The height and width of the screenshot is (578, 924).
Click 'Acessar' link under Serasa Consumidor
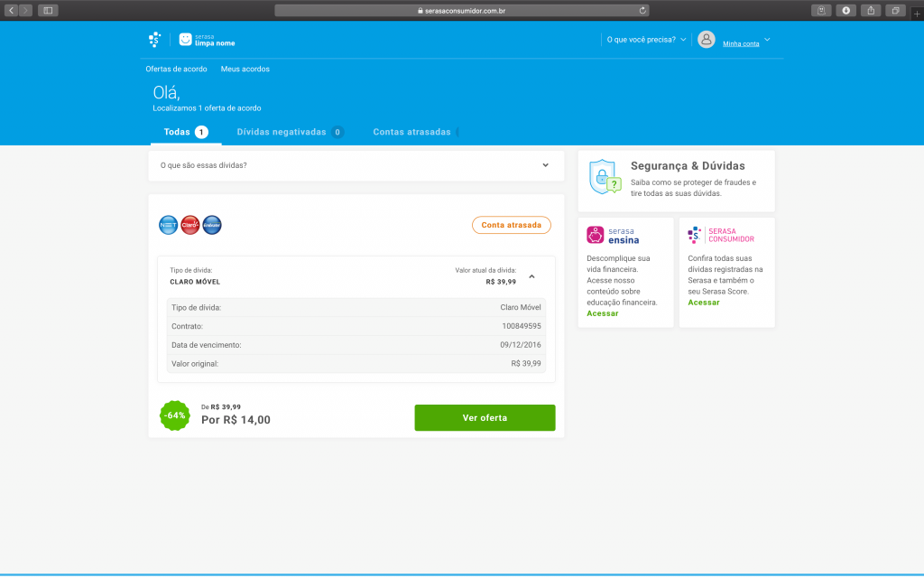pos(704,303)
